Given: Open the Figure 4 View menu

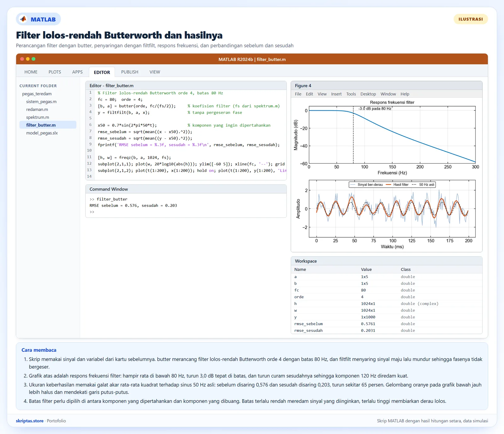Looking at the screenshot, I should click(x=322, y=94).
